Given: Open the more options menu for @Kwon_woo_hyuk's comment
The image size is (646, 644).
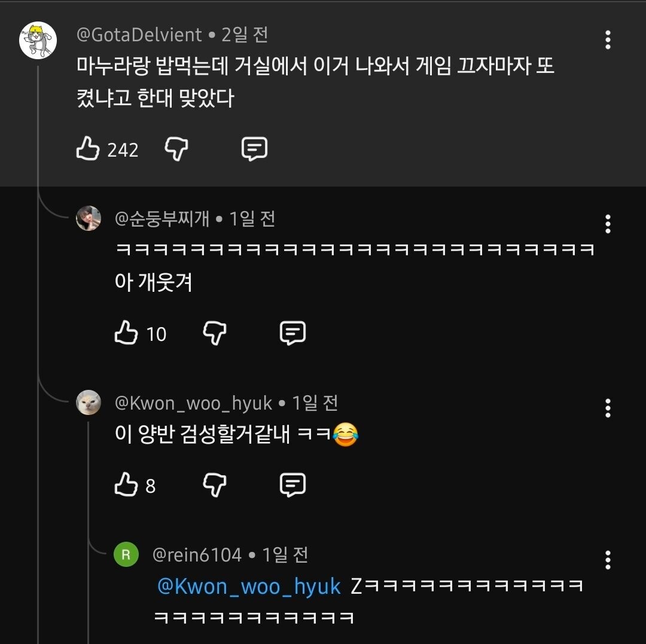Looking at the screenshot, I should tap(608, 408).
